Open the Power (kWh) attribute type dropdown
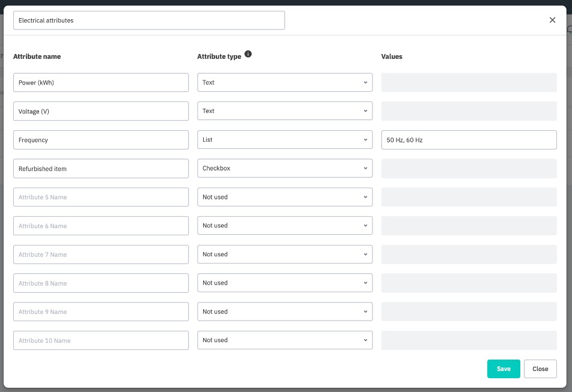Screen dimensions: 572x392 click(x=284, y=83)
